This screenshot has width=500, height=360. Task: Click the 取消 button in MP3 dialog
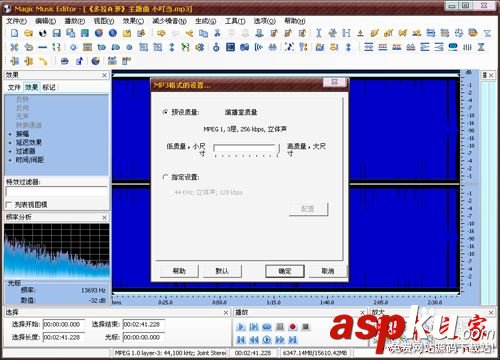[328, 271]
